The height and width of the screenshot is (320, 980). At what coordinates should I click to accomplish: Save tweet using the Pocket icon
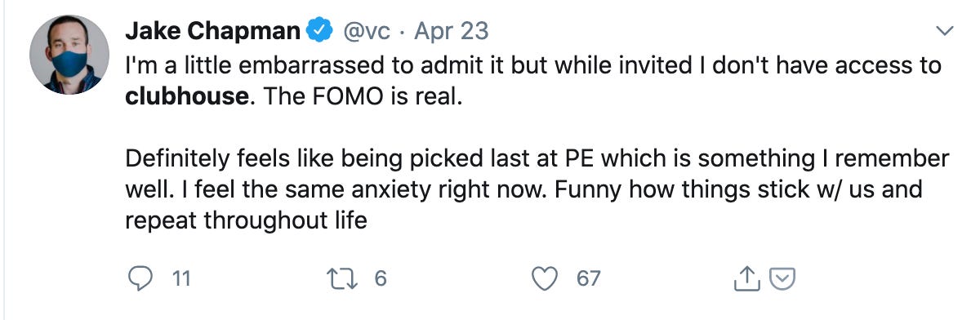pos(782,279)
